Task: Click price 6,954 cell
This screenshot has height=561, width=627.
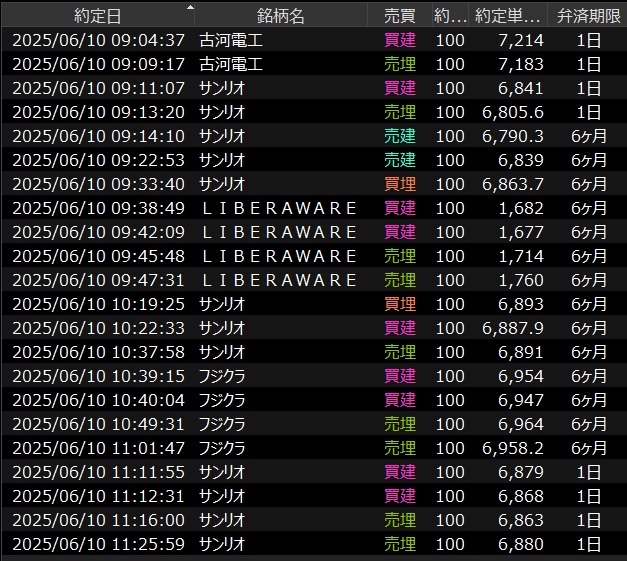Action: [521, 376]
